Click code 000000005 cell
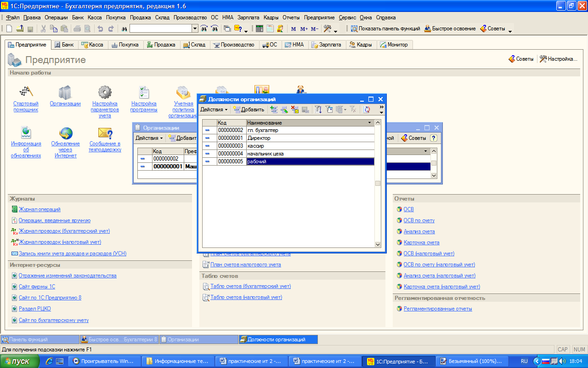 pos(232,161)
